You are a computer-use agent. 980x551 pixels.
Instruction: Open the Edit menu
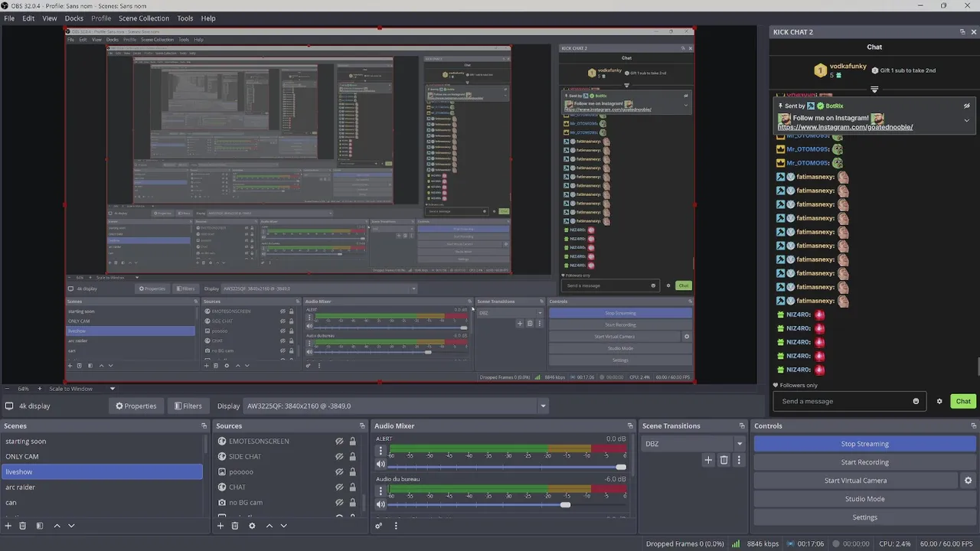pyautogui.click(x=28, y=18)
